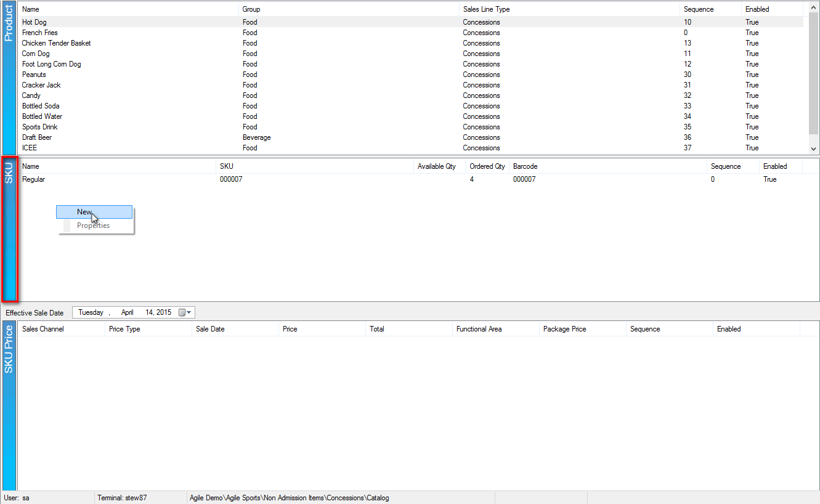Click the Functional Area column header
Viewport: 820px width, 504px height.
(x=496, y=329)
